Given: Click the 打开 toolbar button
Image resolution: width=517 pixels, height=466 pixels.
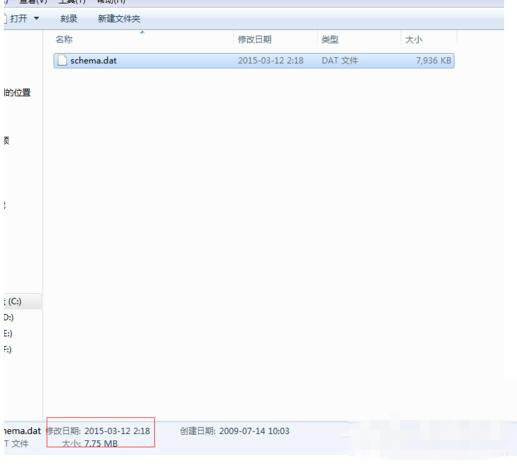Looking at the screenshot, I should (18, 18).
